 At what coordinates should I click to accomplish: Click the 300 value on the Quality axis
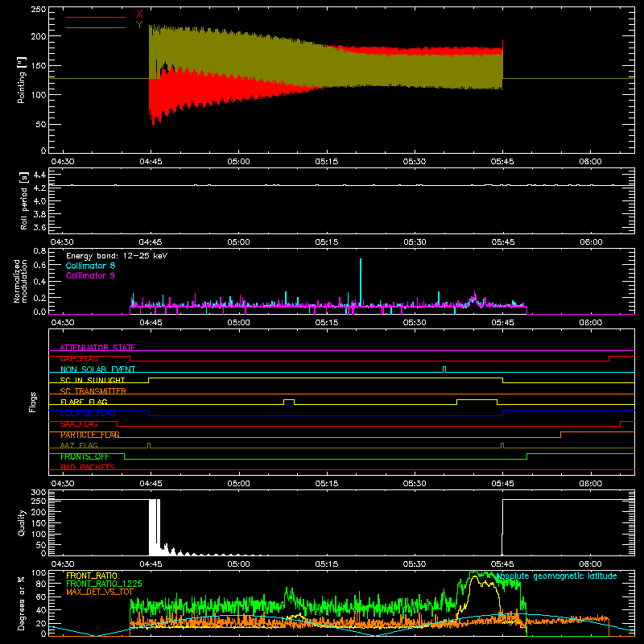[39, 493]
